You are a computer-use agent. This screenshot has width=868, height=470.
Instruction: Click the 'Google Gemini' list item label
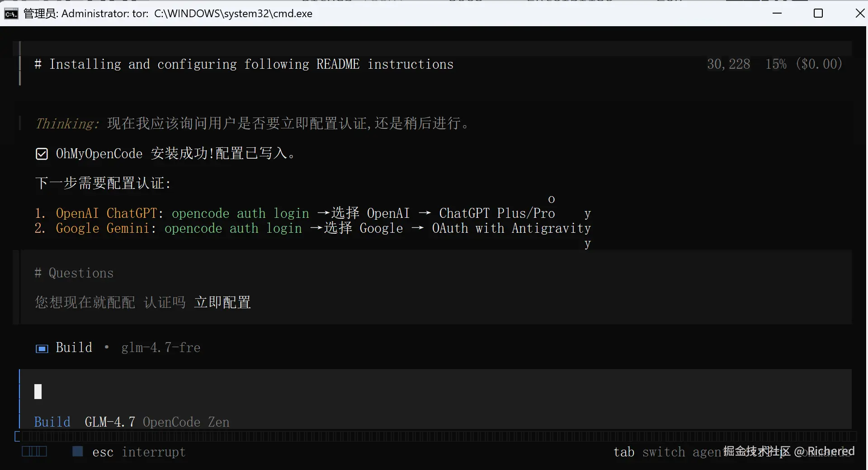click(x=103, y=228)
